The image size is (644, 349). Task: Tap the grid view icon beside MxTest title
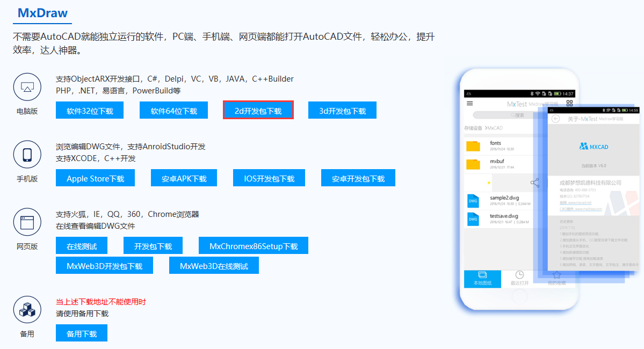569,103
